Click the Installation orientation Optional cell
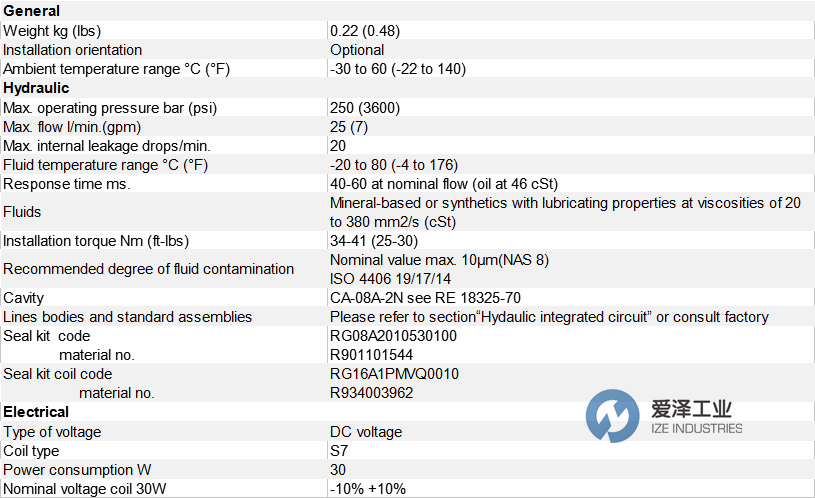815x498 pixels. click(357, 50)
